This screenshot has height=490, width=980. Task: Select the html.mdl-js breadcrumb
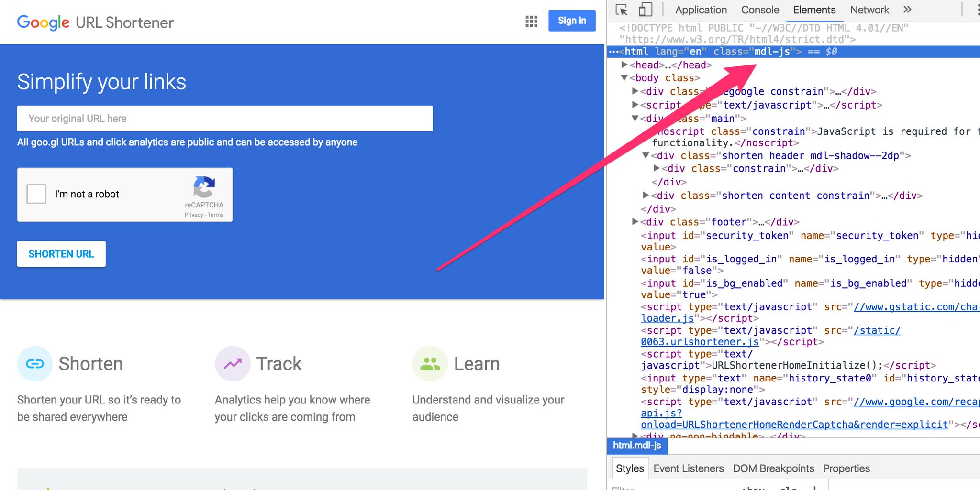coord(637,446)
